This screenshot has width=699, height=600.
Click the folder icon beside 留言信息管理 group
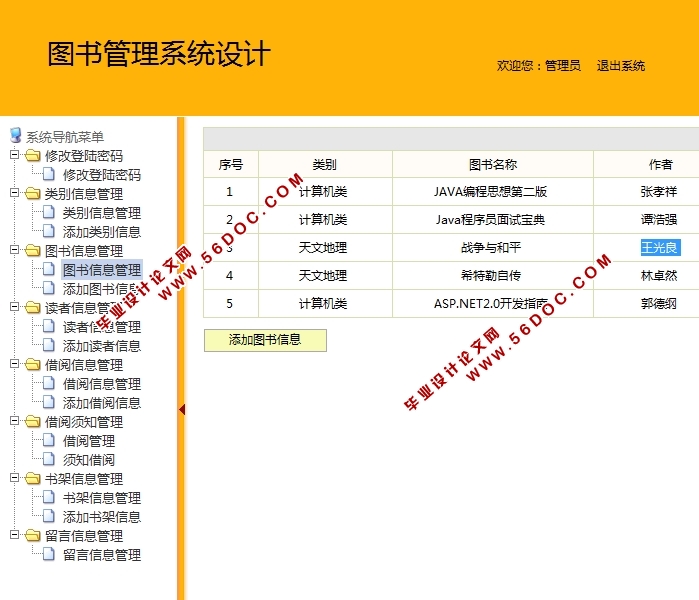pyautogui.click(x=33, y=535)
